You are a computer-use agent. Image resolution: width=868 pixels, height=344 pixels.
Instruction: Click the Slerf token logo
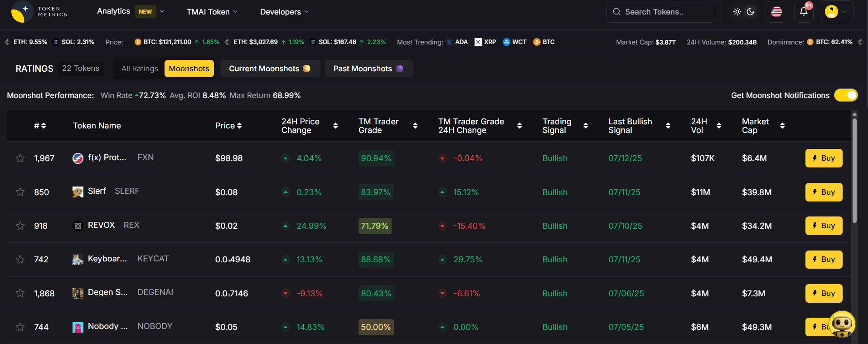(x=78, y=192)
